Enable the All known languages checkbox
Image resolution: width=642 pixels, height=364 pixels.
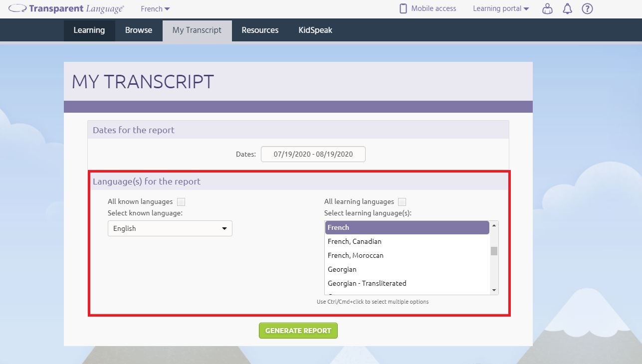[181, 201]
